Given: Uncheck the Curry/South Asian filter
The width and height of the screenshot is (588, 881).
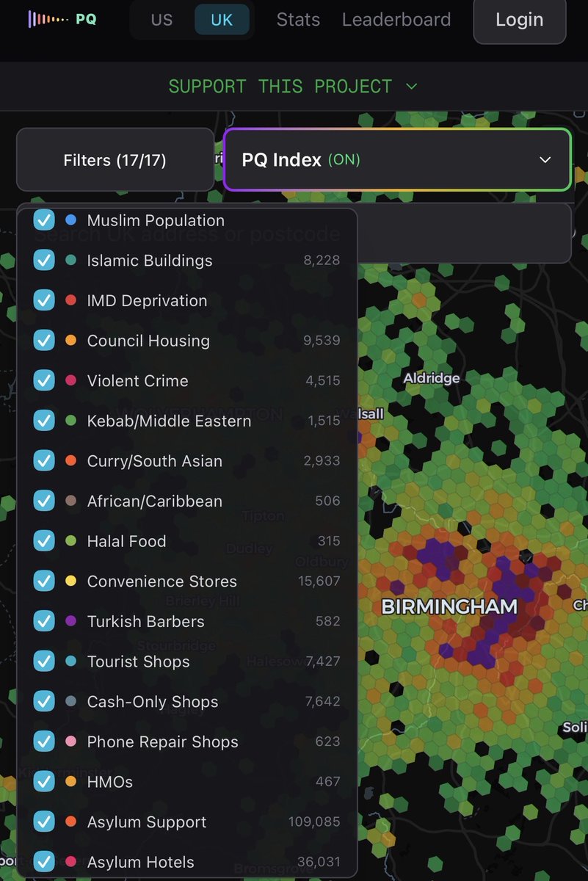Looking at the screenshot, I should click(44, 460).
